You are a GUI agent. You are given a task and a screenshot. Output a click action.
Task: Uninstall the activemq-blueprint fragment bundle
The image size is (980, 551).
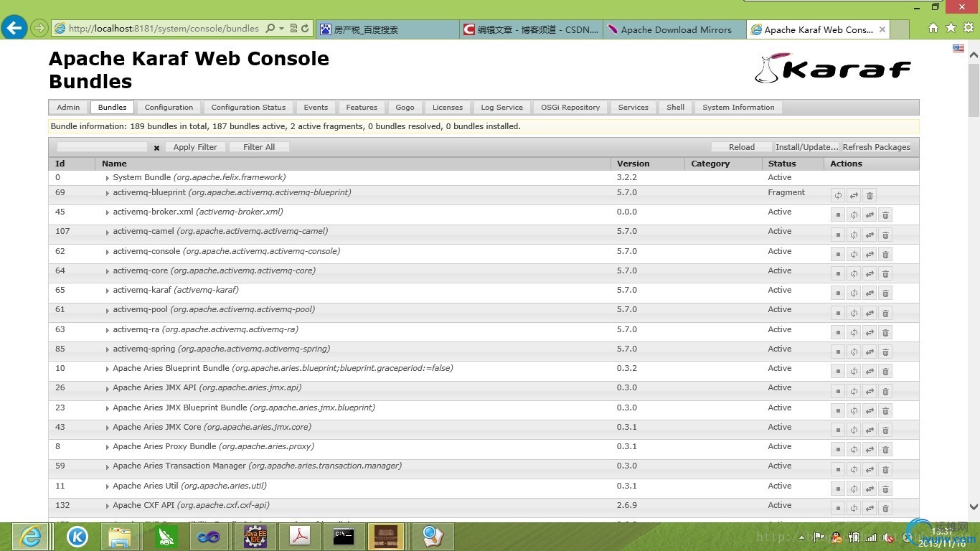tap(870, 195)
